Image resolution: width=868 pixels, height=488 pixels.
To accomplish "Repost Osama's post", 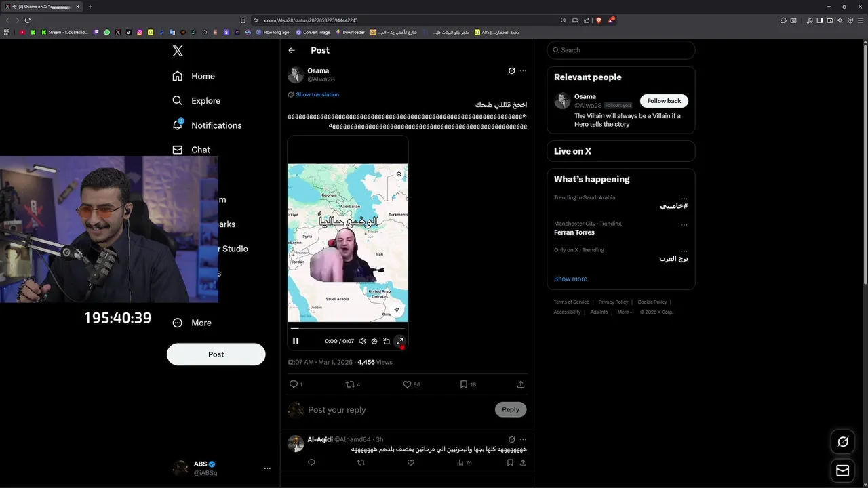I will (351, 384).
